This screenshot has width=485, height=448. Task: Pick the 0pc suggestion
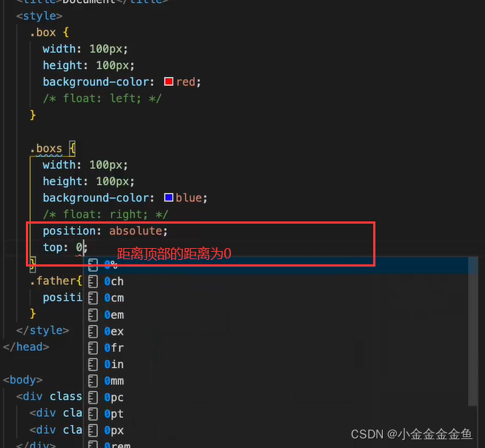point(276,398)
